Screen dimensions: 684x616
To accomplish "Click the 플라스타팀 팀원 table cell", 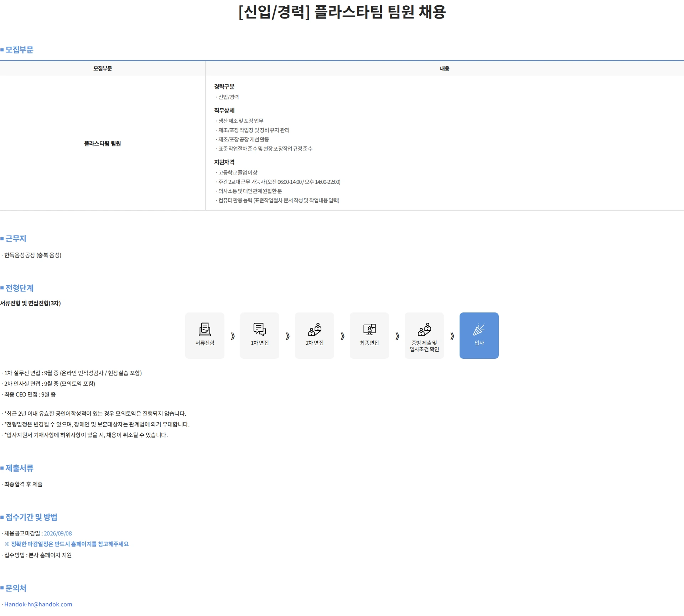I will pos(103,143).
